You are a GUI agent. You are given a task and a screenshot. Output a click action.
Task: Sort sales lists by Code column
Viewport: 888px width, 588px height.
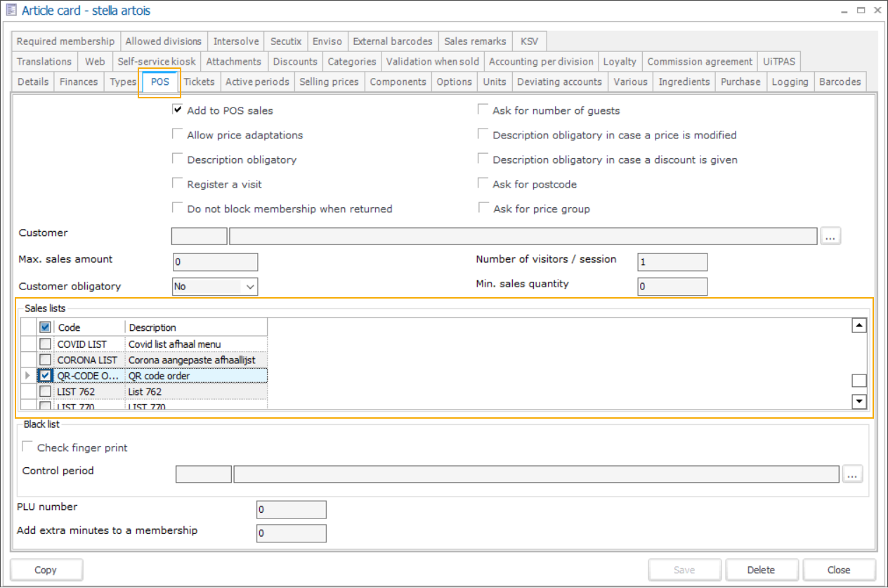point(89,327)
